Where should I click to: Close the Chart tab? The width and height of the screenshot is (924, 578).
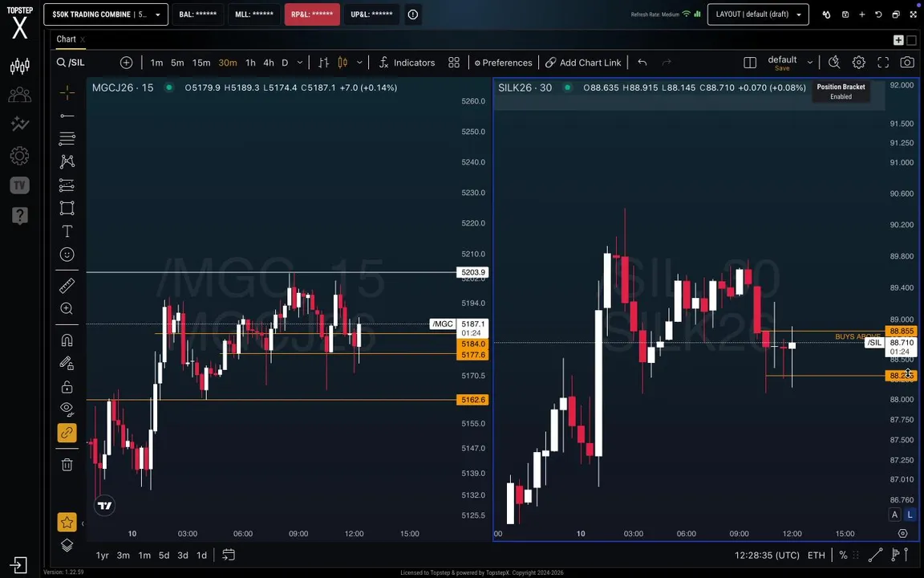83,39
